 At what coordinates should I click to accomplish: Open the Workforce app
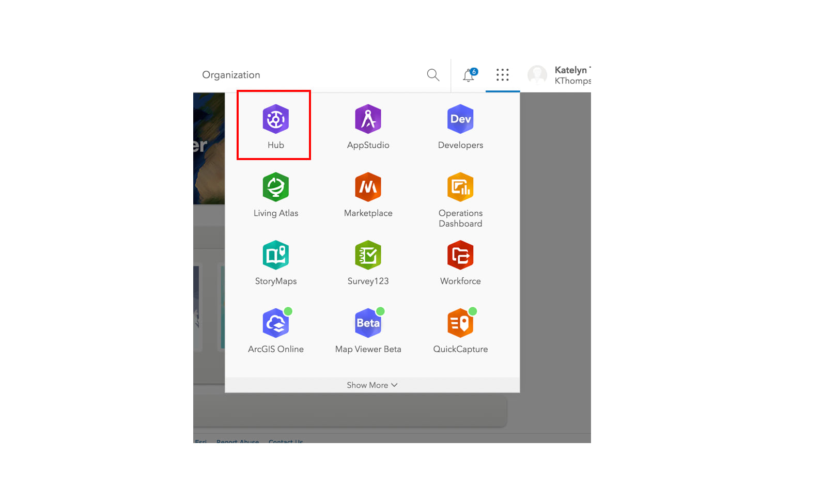point(460,263)
